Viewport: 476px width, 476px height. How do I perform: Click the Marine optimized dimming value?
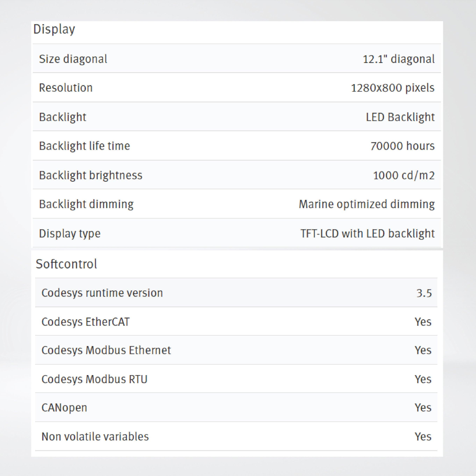367,204
